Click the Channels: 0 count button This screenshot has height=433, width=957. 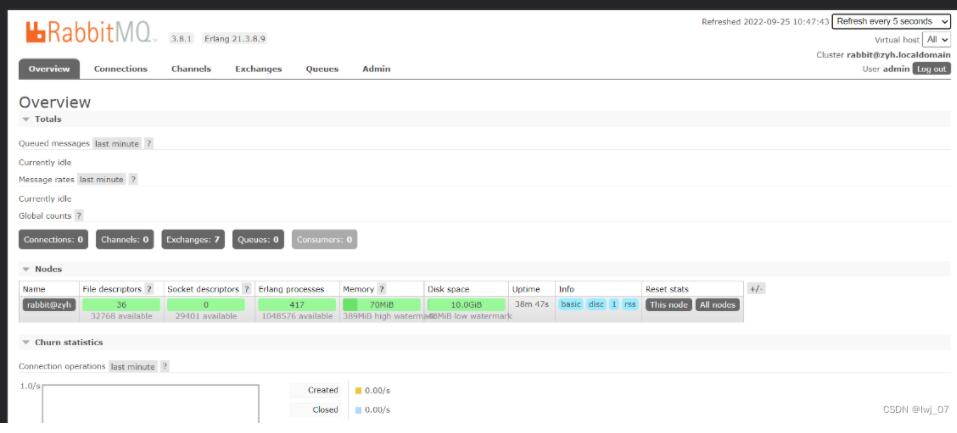[x=125, y=239]
